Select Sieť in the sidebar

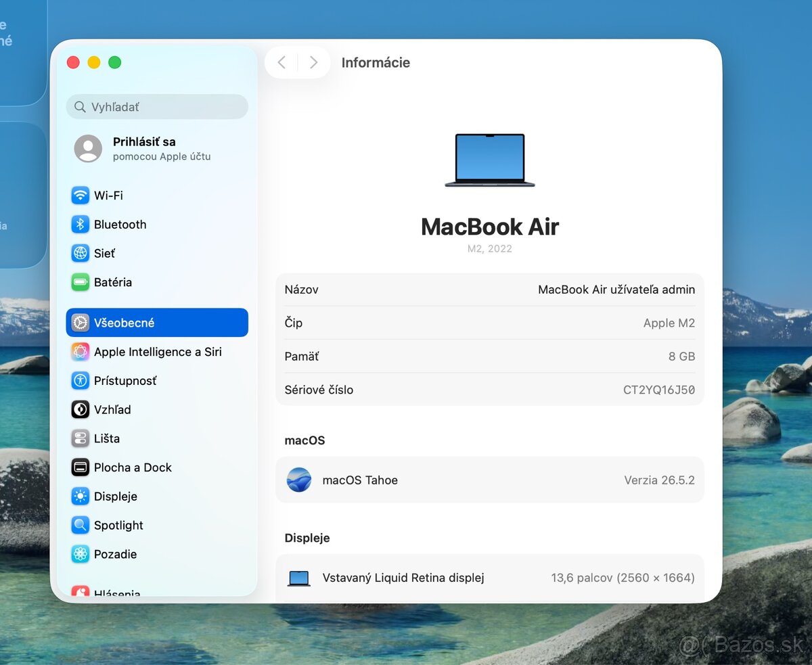[x=157, y=254]
